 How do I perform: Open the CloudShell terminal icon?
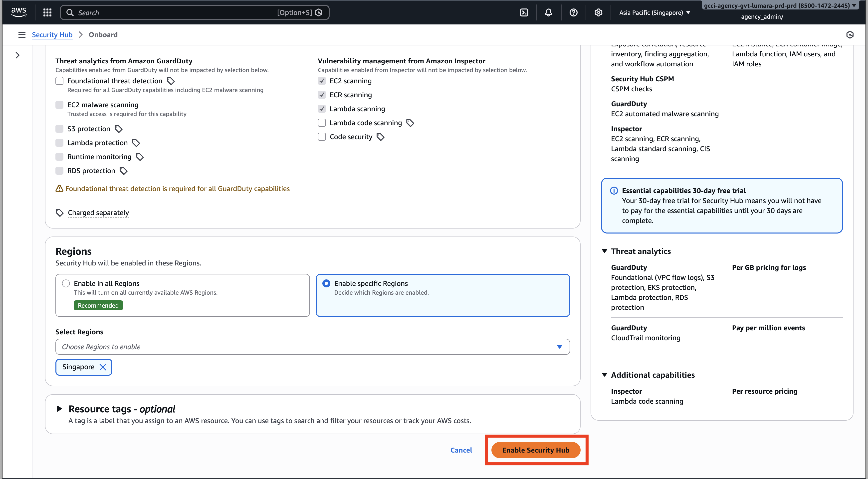tap(524, 12)
